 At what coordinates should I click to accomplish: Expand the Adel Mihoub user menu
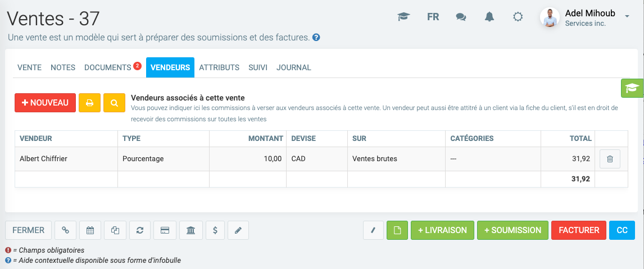[x=627, y=17]
